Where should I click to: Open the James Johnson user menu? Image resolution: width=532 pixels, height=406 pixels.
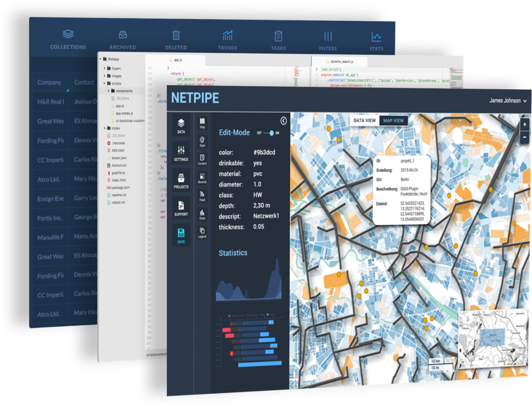click(508, 101)
